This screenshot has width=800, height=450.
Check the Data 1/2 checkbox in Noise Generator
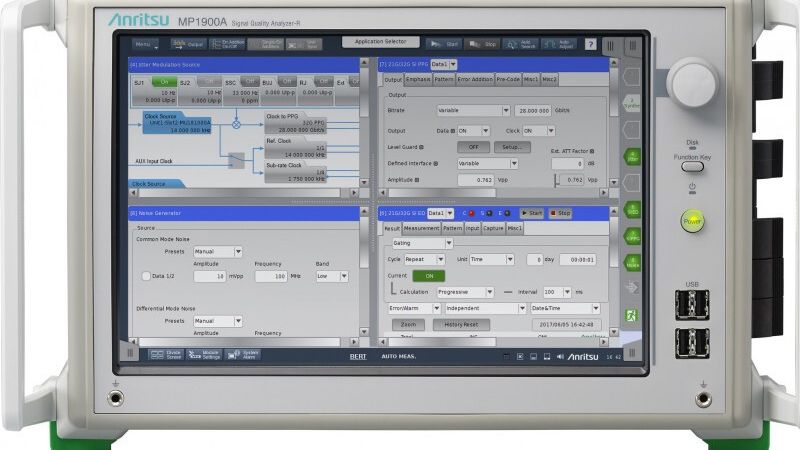(x=146, y=276)
